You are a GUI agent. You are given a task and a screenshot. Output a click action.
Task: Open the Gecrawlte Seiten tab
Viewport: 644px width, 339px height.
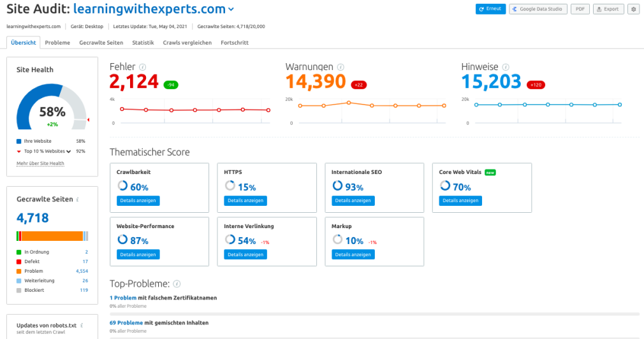coord(101,43)
